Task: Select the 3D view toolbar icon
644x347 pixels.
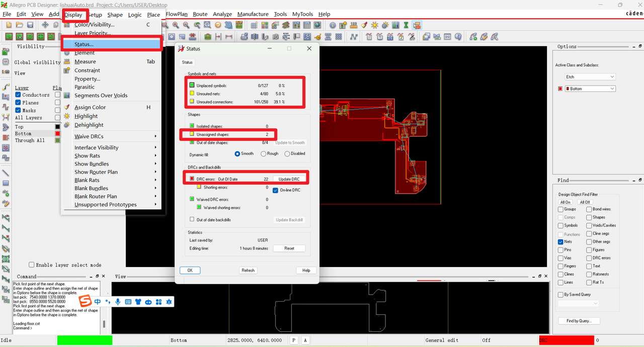Action: pos(228,25)
